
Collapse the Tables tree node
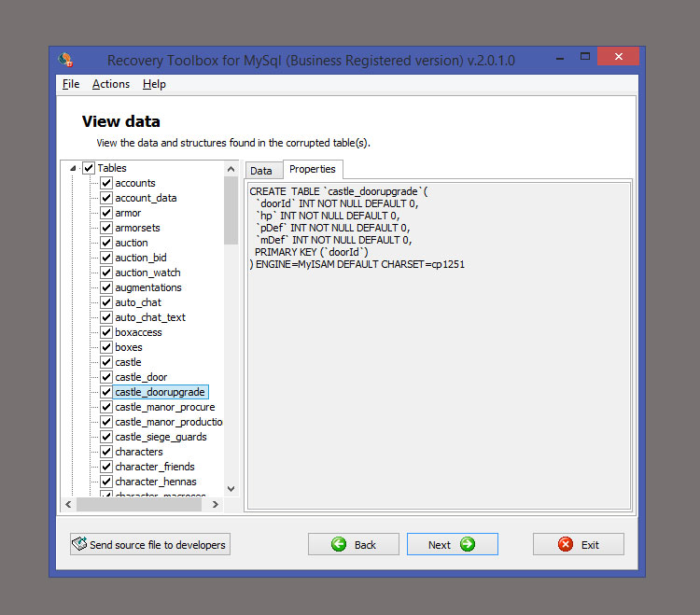coord(73,168)
